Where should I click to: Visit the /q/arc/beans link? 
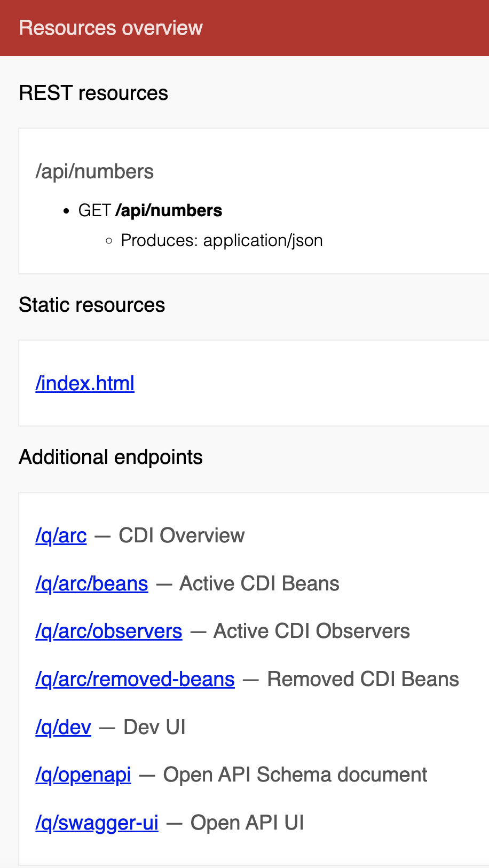pos(91,583)
